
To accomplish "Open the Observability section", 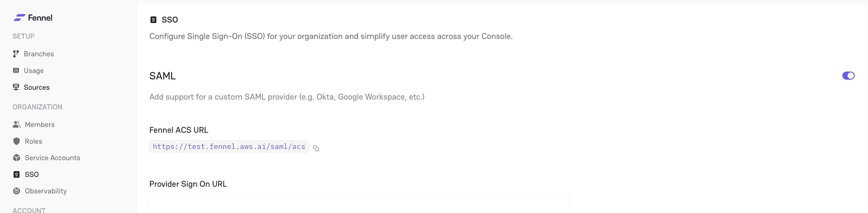I will [x=46, y=191].
